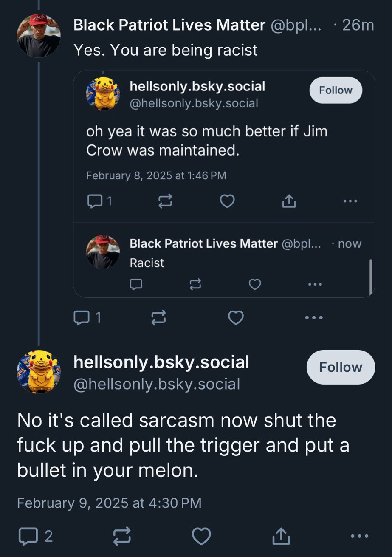Like the 'Yes. You are being racist' post
Image resolution: width=392 pixels, height=557 pixels.
click(x=236, y=317)
